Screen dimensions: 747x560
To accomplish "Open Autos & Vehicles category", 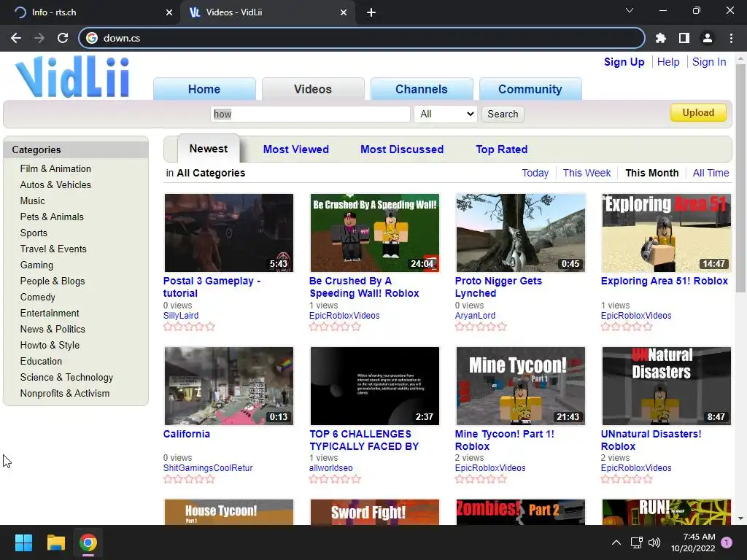I will point(55,184).
